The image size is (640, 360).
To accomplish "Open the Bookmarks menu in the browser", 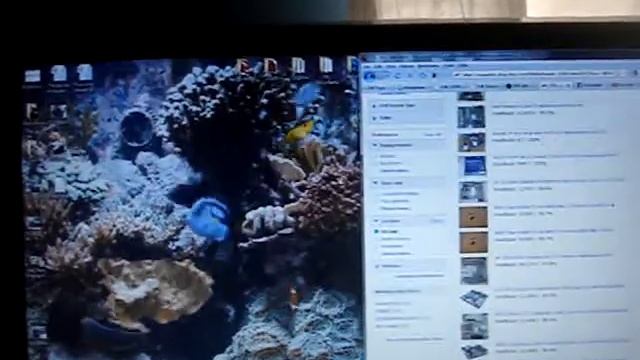I will [428, 66].
